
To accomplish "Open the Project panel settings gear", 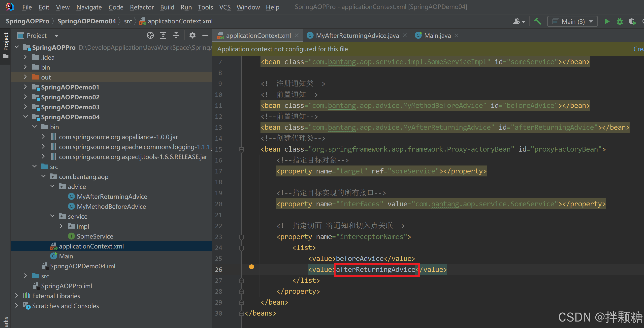I will (192, 35).
